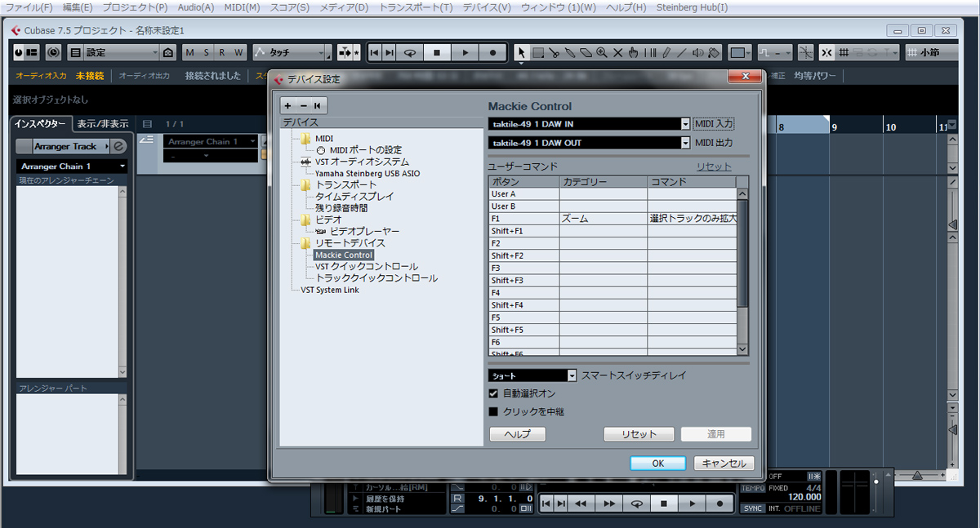Select the Play speaker tool
Screen dimensions: 980x528
tap(697, 52)
